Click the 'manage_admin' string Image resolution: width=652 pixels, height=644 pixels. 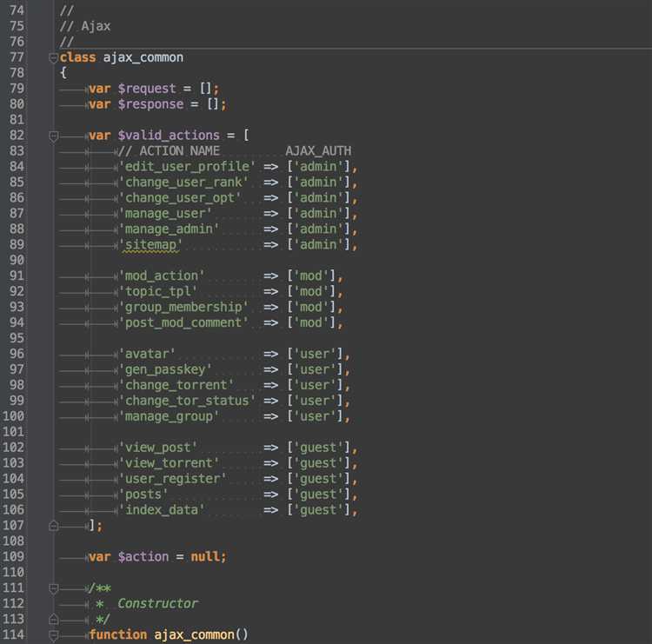coord(169,229)
